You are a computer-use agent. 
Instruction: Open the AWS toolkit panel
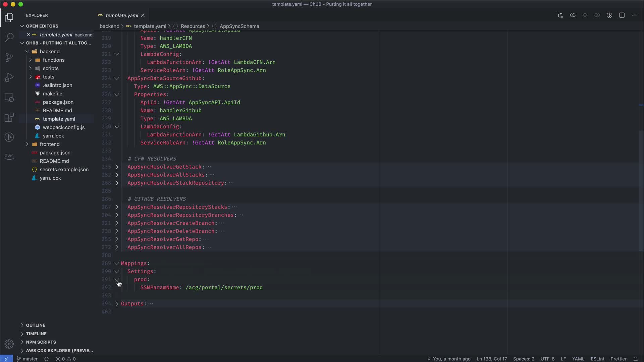click(x=9, y=157)
